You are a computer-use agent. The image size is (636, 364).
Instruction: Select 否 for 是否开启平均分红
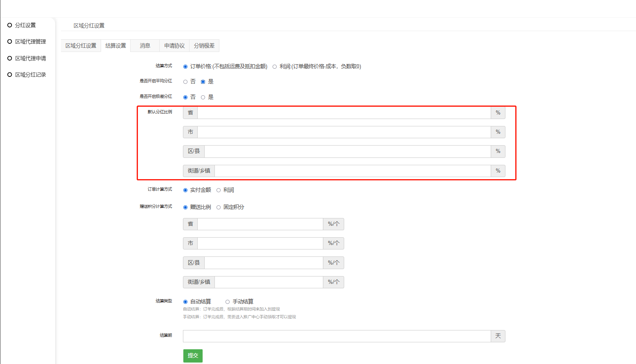pos(185,82)
